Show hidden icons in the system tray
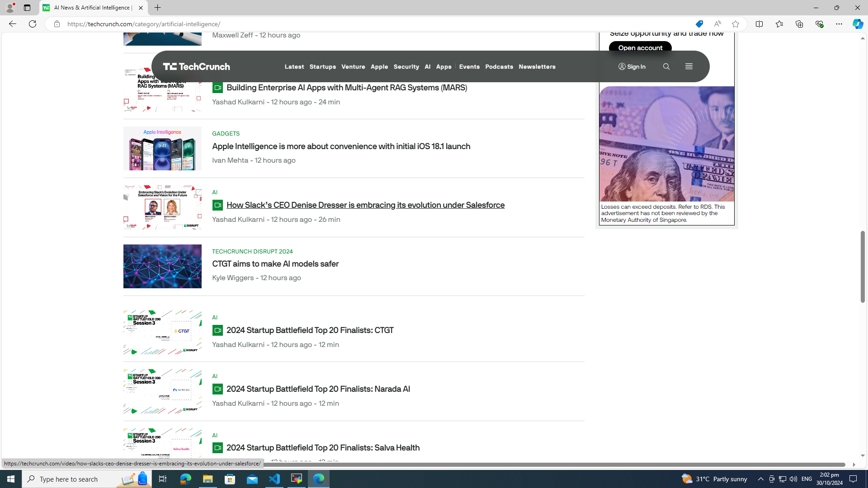This screenshot has height=488, width=868. tap(760, 479)
